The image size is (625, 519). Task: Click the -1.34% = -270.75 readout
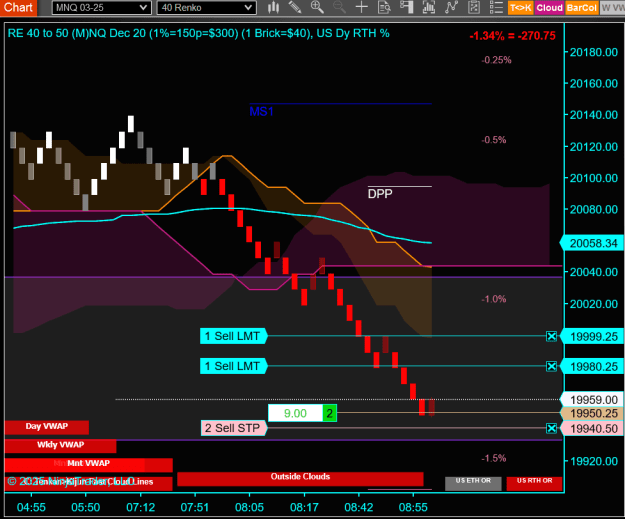point(512,36)
